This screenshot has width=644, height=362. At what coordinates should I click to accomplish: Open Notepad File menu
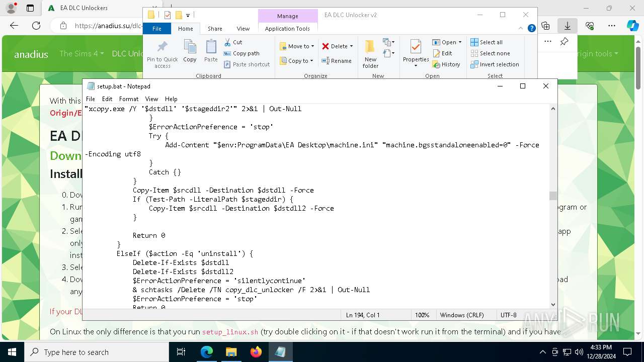click(91, 99)
